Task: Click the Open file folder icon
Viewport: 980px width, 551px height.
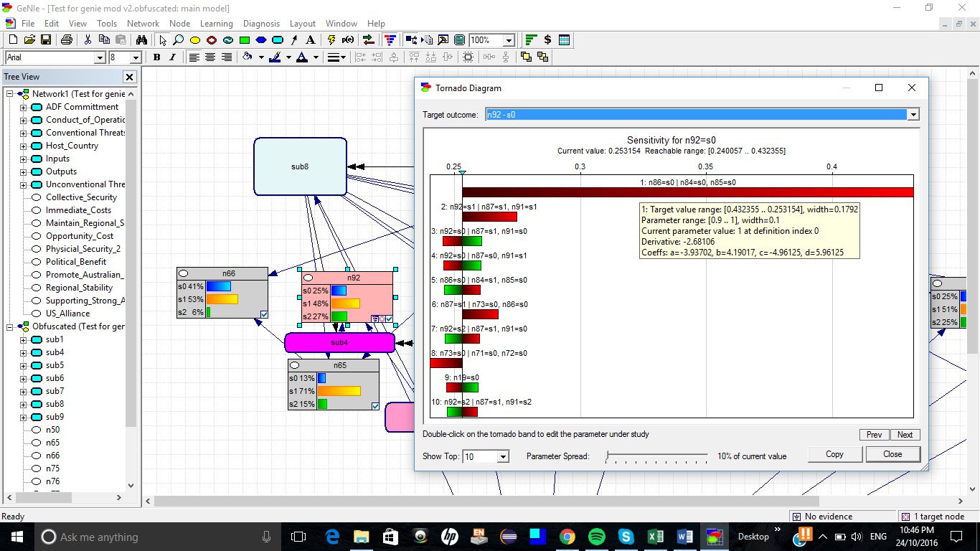Action: (x=29, y=40)
